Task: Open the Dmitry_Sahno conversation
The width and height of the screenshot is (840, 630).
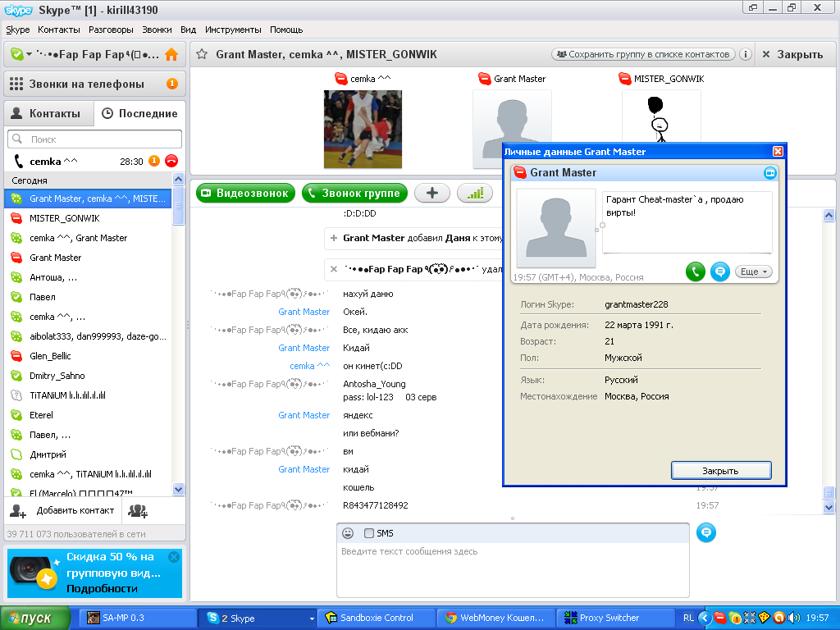Action: coord(88,376)
